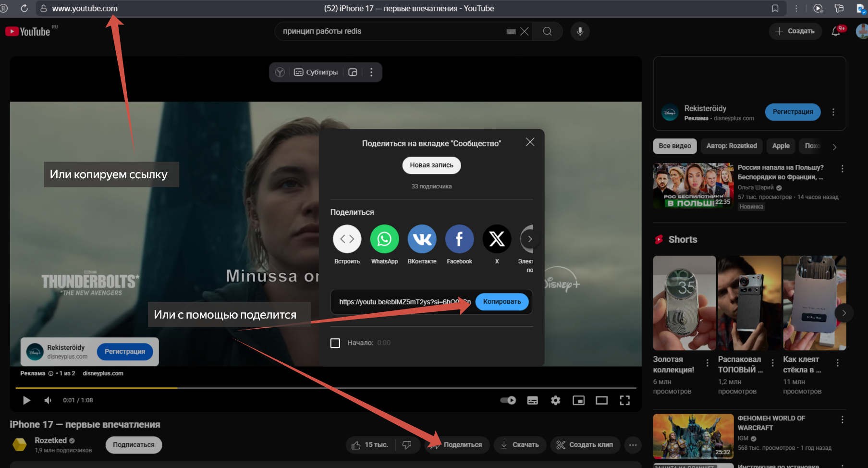Click the 'Создать' button in the header

[x=795, y=31]
